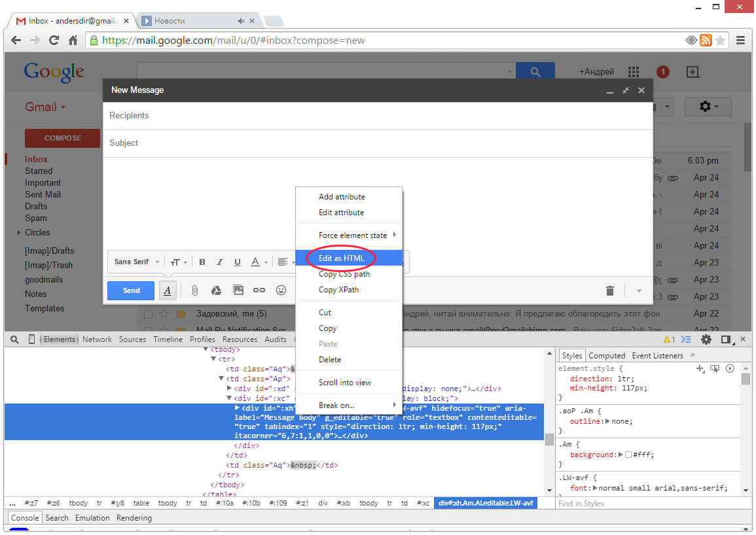The width and height of the screenshot is (756, 535).
Task: Open the Drafts folder link
Action: pos(36,207)
